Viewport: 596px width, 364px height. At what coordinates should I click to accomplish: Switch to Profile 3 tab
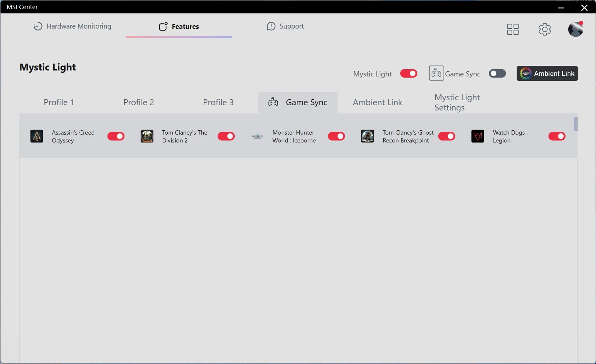point(218,102)
